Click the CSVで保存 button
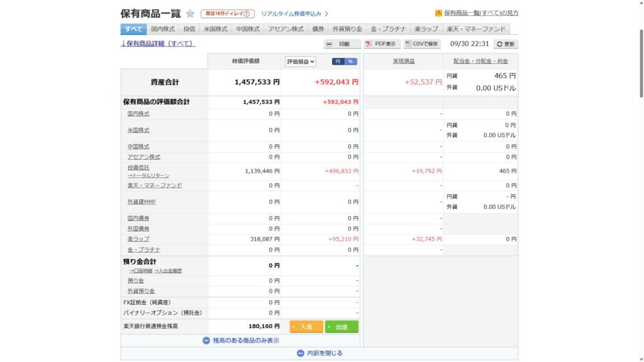 (x=422, y=44)
